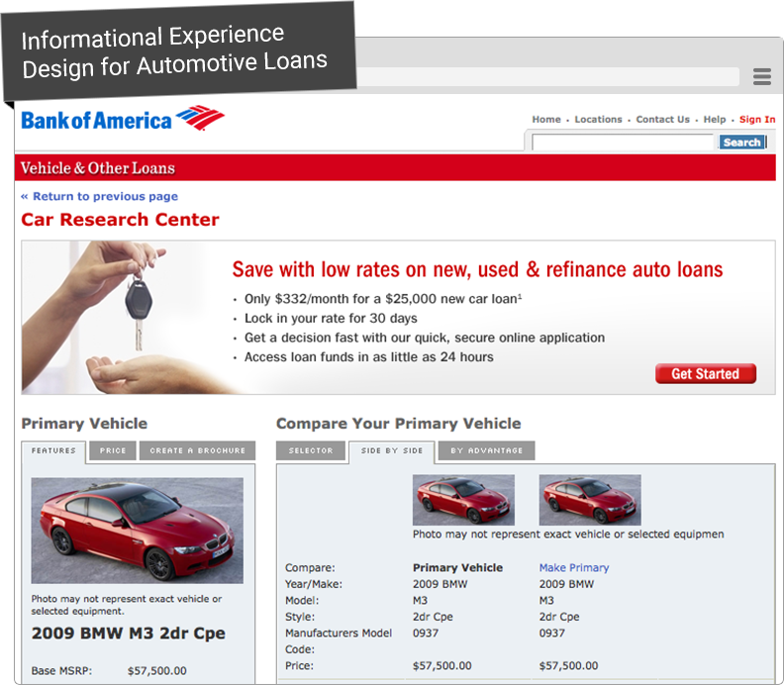This screenshot has width=784, height=685.
Task: Click the 'Save with low rates' headline
Action: [477, 269]
